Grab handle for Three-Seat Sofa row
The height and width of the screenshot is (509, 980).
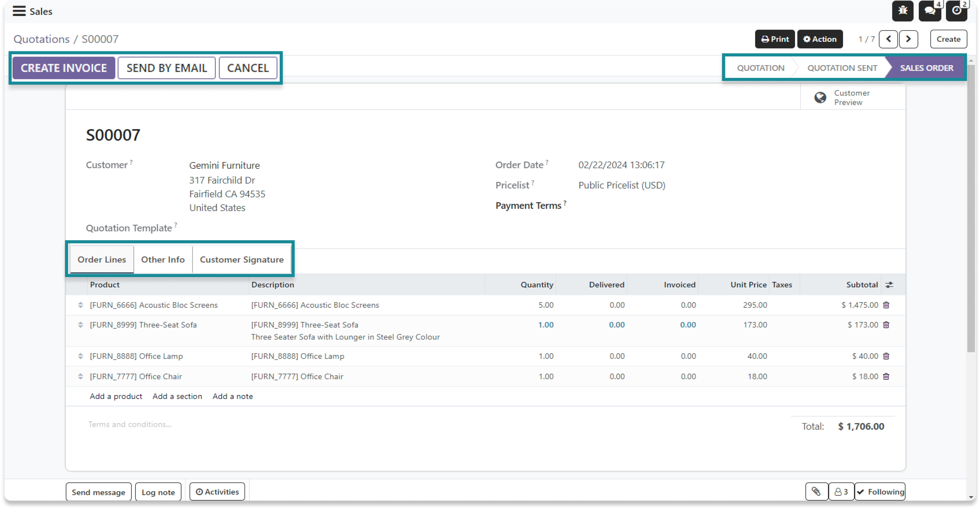[x=80, y=325]
